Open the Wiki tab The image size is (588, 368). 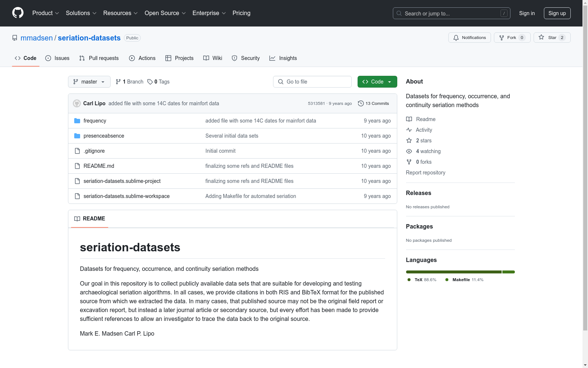[213, 58]
